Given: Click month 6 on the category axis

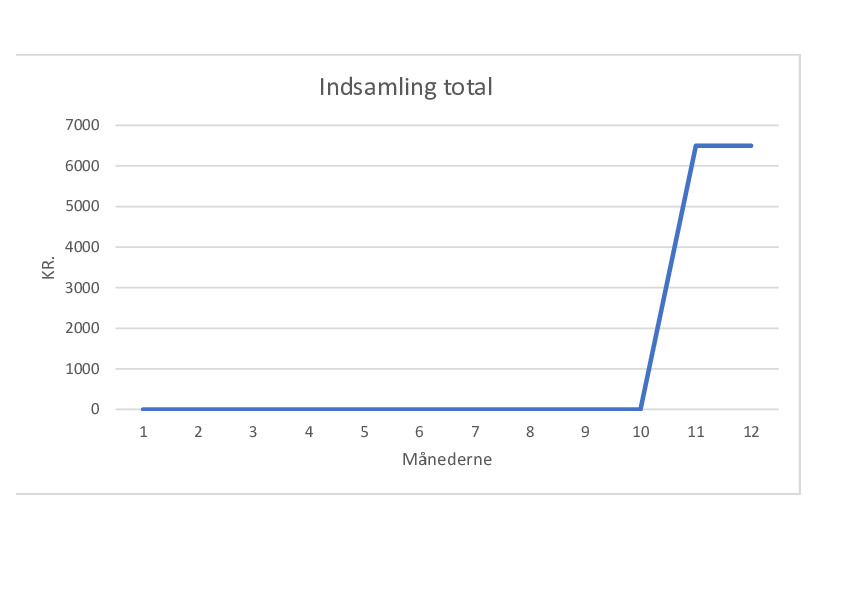Looking at the screenshot, I should click(x=419, y=432).
